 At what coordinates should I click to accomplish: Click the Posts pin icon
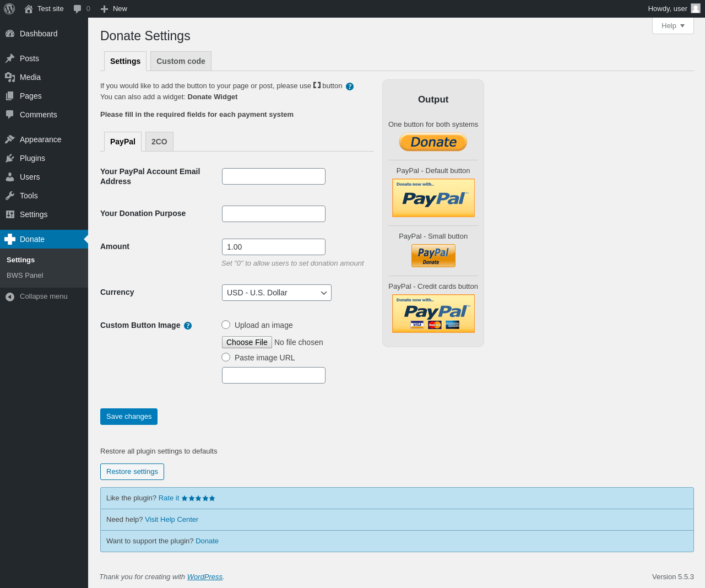10,58
